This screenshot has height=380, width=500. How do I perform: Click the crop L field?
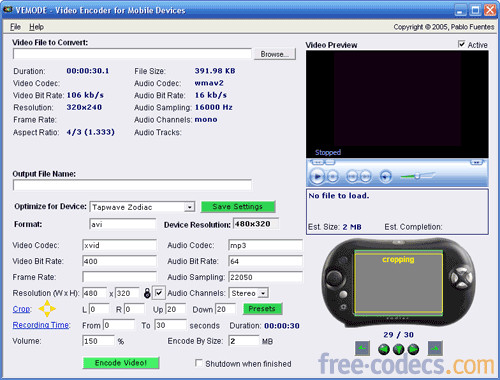click(99, 309)
